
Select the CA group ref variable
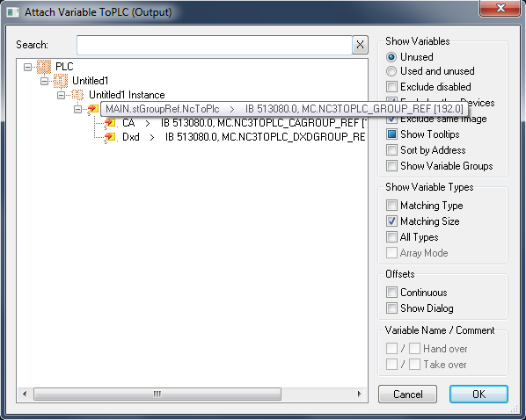coord(244,123)
